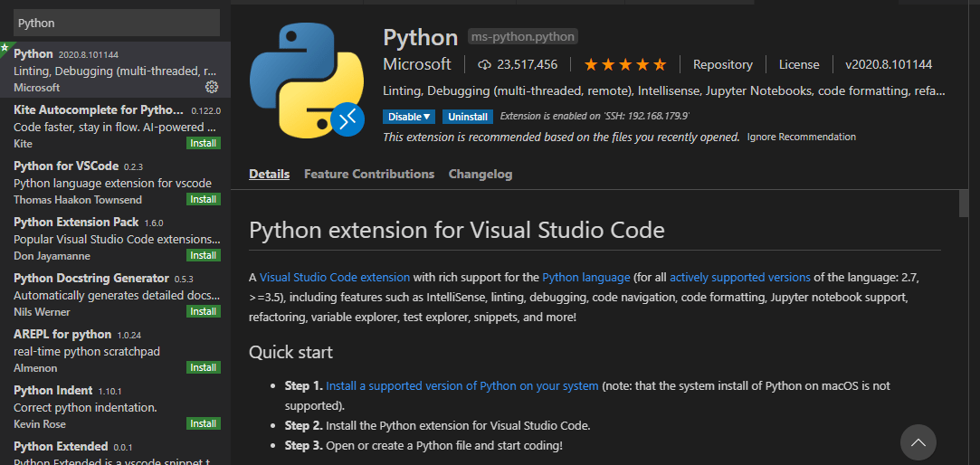Click the Python extension title heading

pyautogui.click(x=421, y=37)
